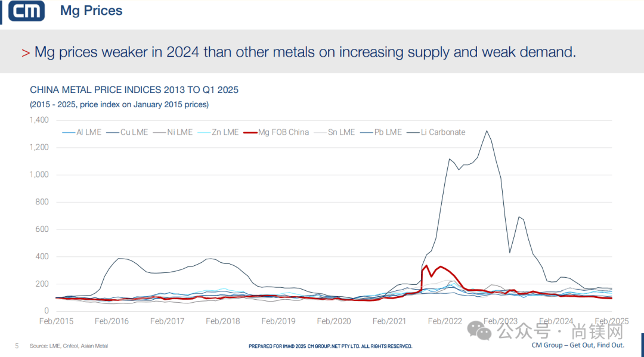The height and width of the screenshot is (357, 644).
Task: Click the Feb/2018 x-axis label
Action: 222,321
